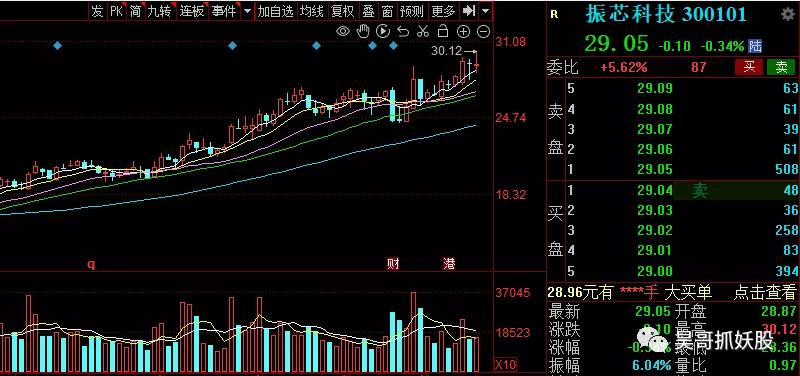Click the circular play replay icon

(x=383, y=32)
